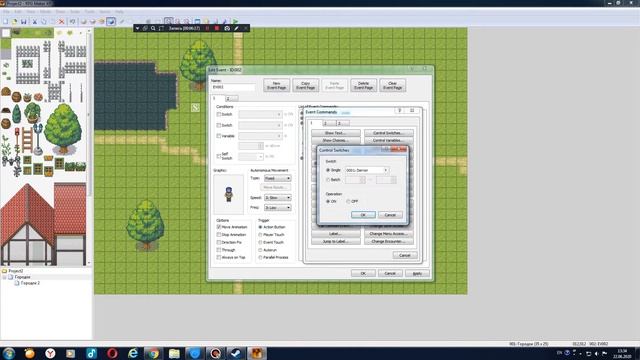Enable Direction Fix checkbox

(219, 242)
